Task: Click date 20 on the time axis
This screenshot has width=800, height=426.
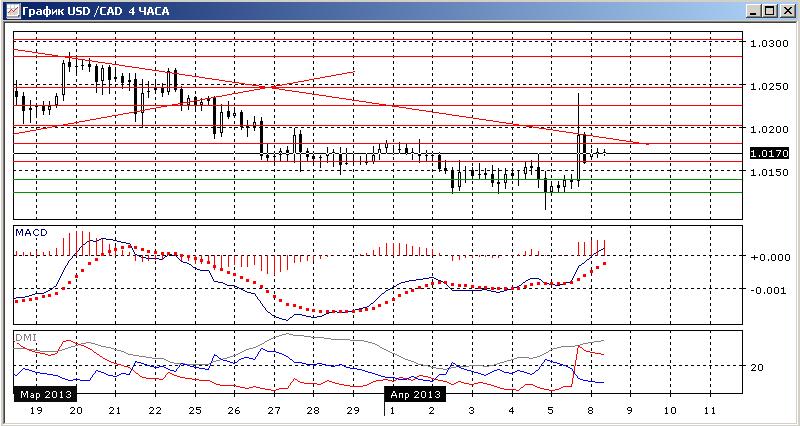Action: coord(76,410)
